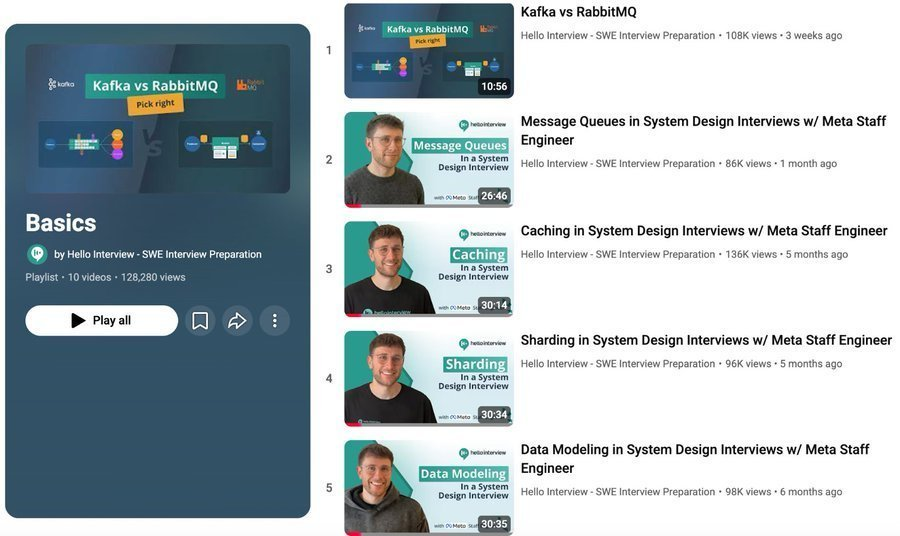Open the three-dot more options menu
This screenshot has height=536, width=900.
pos(274,321)
